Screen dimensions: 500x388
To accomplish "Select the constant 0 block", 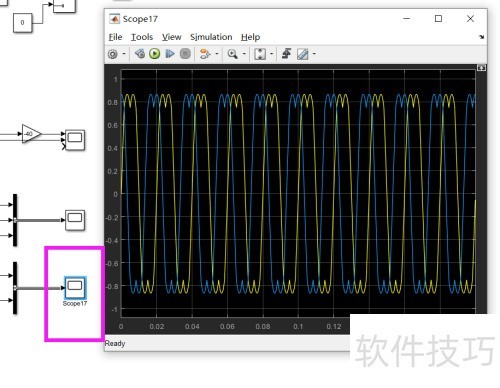I will pyautogui.click(x=23, y=23).
